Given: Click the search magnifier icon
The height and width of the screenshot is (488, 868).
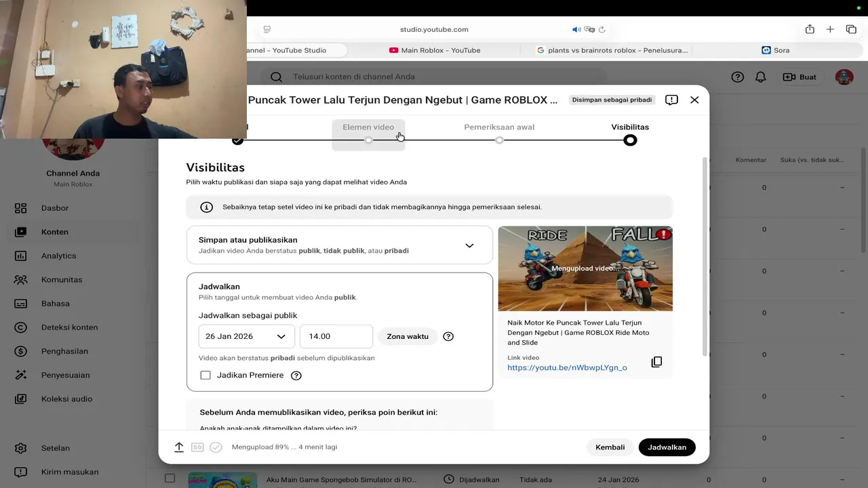Looking at the screenshot, I should click(x=276, y=77).
